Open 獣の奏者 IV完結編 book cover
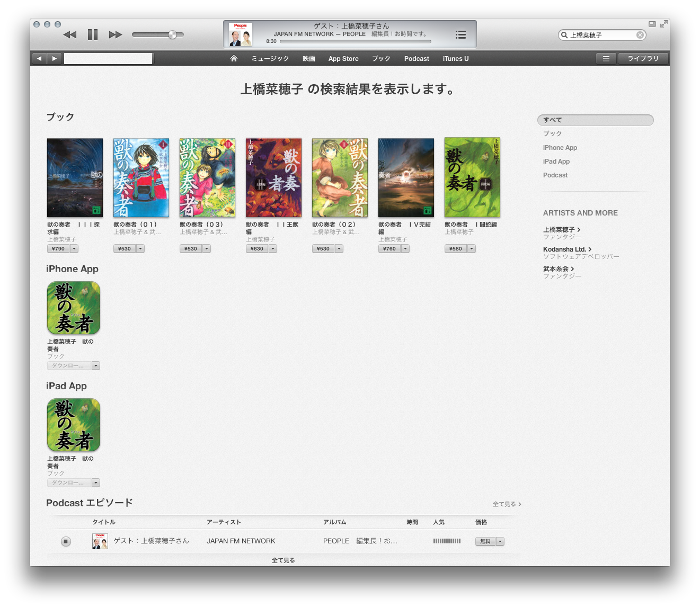The height and width of the screenshot is (608, 700). click(406, 178)
